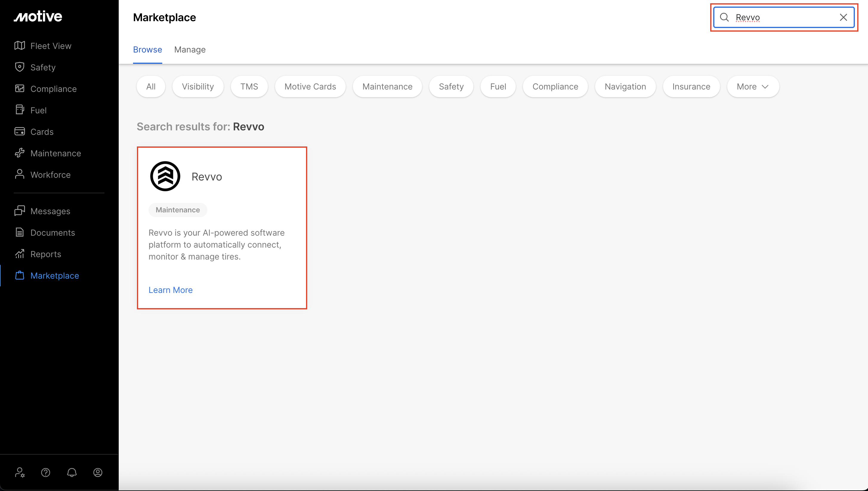The height and width of the screenshot is (491, 868).
Task: Clear the Revvo search text
Action: click(x=843, y=17)
